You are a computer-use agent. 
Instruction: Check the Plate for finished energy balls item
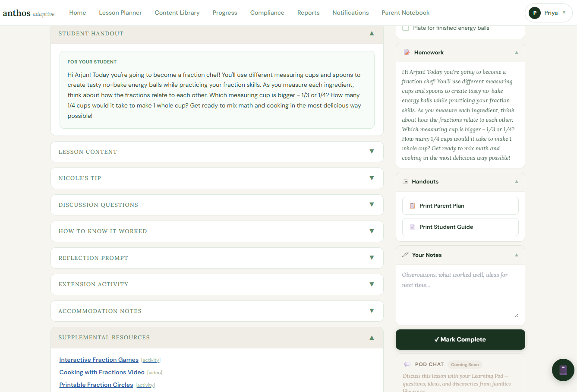point(405,28)
